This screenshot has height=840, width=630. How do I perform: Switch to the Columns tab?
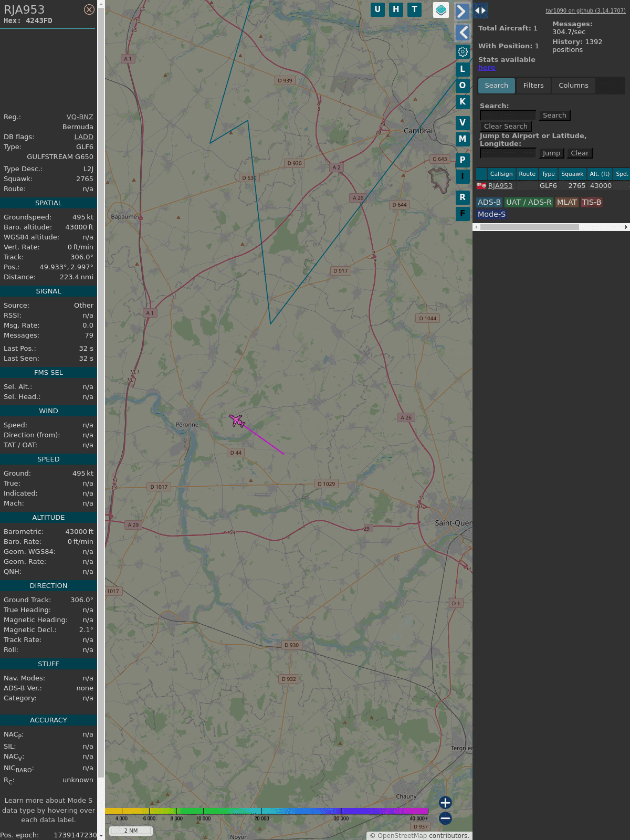coord(573,86)
